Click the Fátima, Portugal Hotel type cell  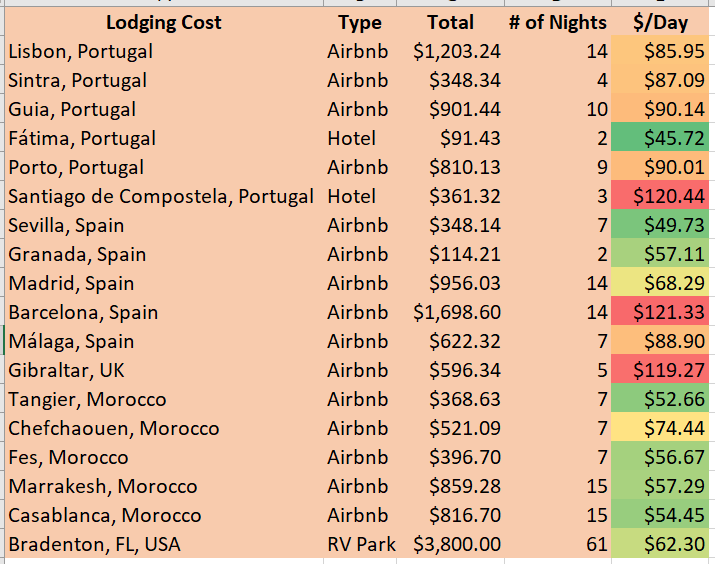click(352, 138)
